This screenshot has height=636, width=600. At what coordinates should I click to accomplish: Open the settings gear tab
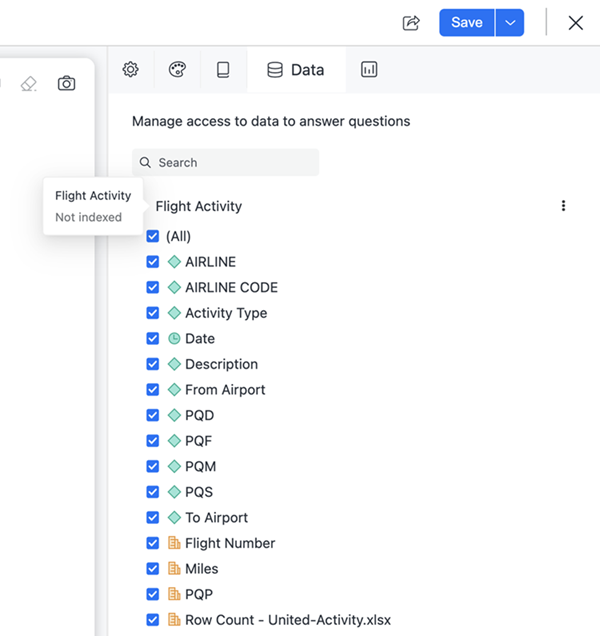pyautogui.click(x=131, y=70)
